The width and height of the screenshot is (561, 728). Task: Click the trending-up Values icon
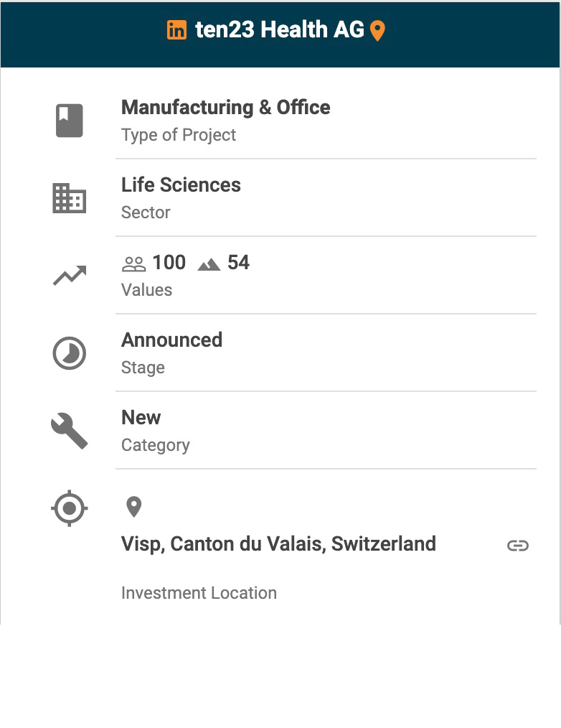pos(70,276)
